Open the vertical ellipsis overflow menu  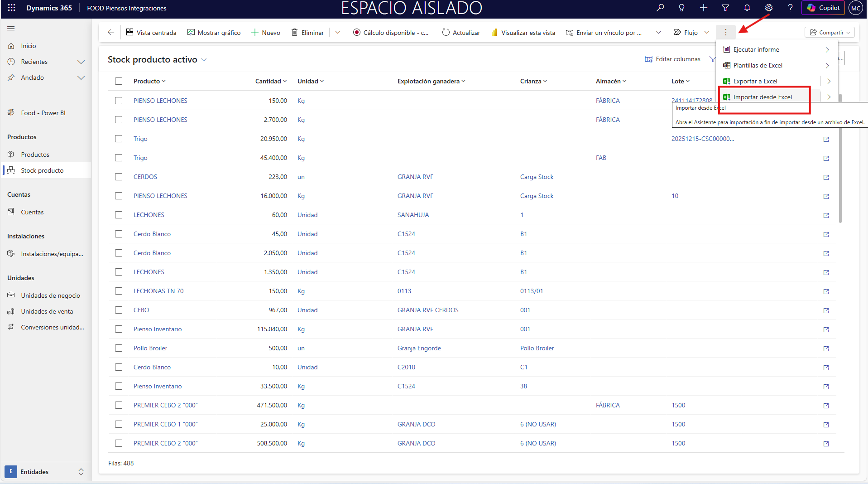725,32
